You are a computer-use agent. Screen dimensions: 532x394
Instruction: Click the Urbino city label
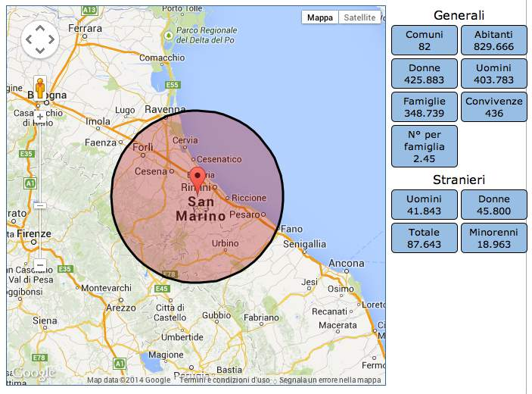click(x=225, y=243)
